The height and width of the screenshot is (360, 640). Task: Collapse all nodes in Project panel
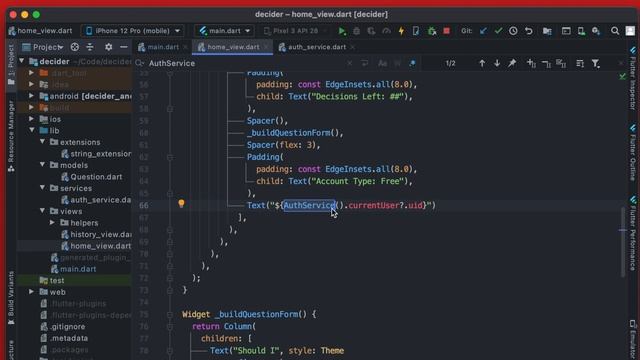click(x=89, y=47)
